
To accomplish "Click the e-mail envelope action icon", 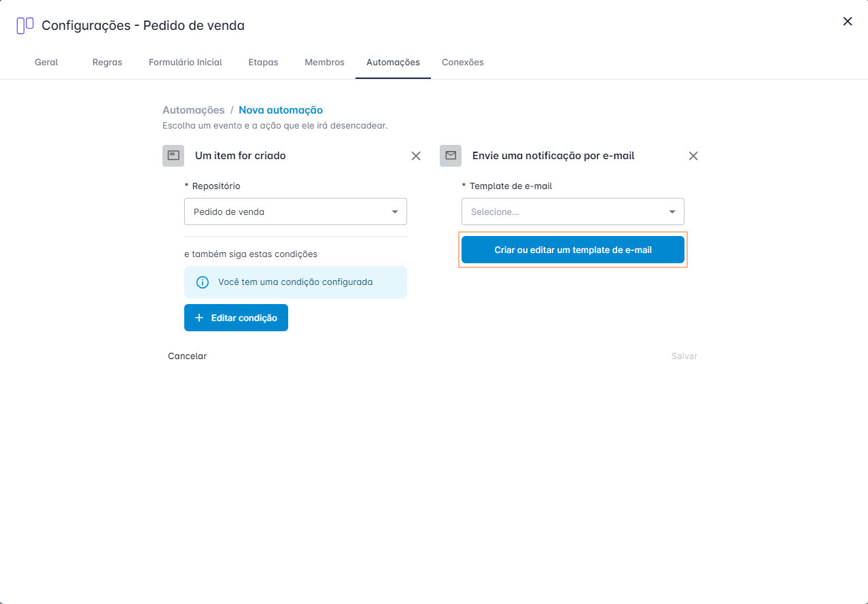I will pyautogui.click(x=451, y=156).
